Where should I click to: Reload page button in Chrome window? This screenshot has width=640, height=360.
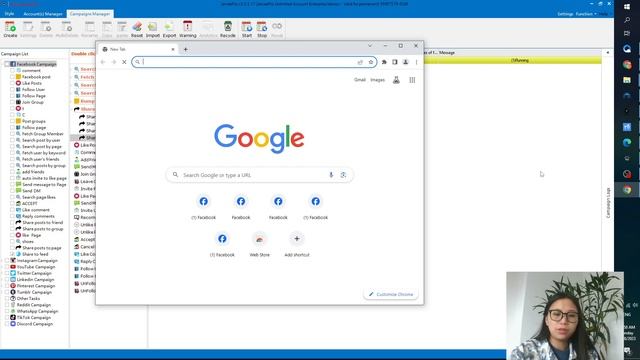[124, 62]
